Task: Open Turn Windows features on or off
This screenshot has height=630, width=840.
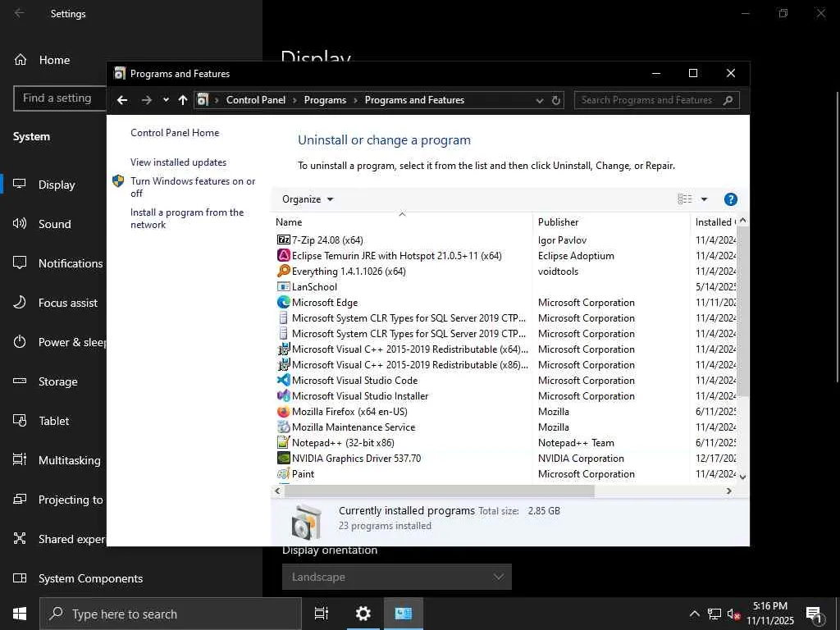Action: (193, 187)
